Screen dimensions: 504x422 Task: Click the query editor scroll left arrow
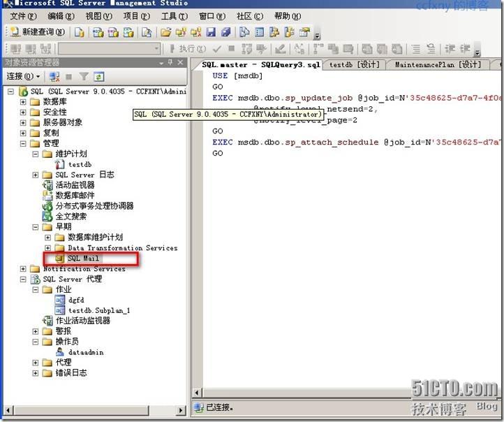pos(197,393)
